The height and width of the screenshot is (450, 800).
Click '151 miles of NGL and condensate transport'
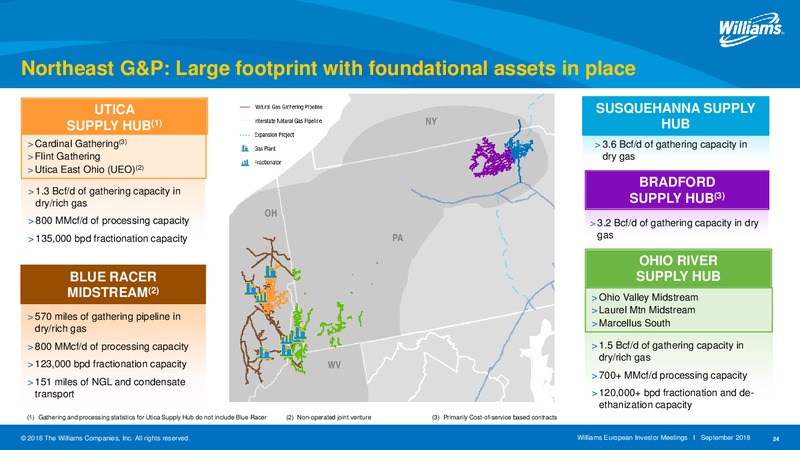point(107,388)
